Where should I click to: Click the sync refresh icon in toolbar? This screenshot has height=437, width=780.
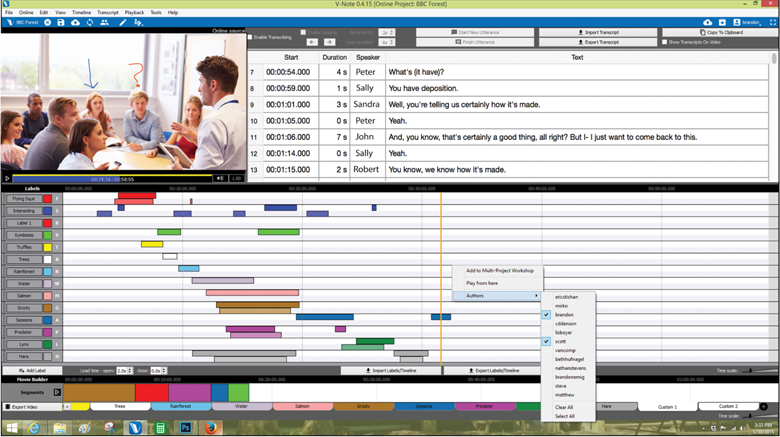pos(91,22)
